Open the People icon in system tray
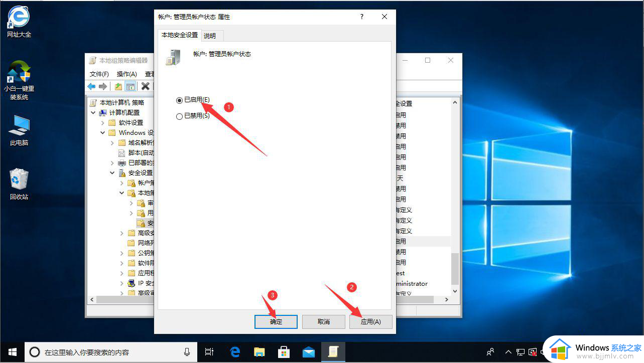The width and height of the screenshot is (644, 363). coord(491,352)
